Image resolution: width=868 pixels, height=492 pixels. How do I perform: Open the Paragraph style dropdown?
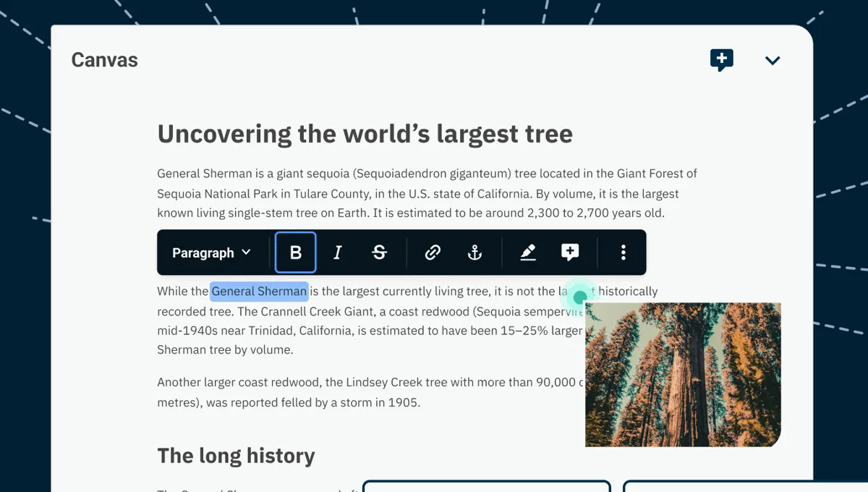point(211,253)
